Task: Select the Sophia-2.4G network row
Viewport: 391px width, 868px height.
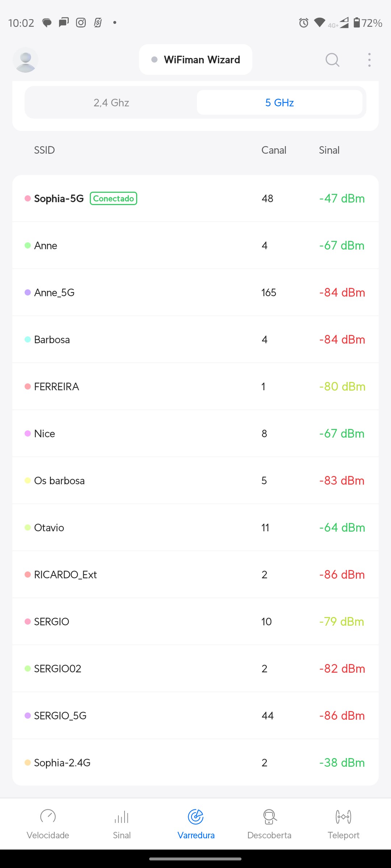Action: pyautogui.click(x=195, y=763)
